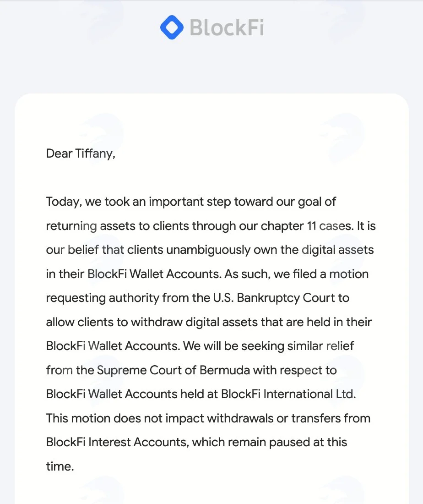The width and height of the screenshot is (423, 504).
Task: Click the phrase "filed a motion"
Action: [x=331, y=274]
